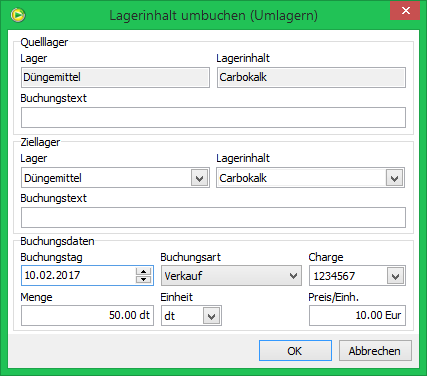Open the Ziellager Lagerinhalt dropdown
The height and width of the screenshot is (376, 427).
[x=394, y=178]
